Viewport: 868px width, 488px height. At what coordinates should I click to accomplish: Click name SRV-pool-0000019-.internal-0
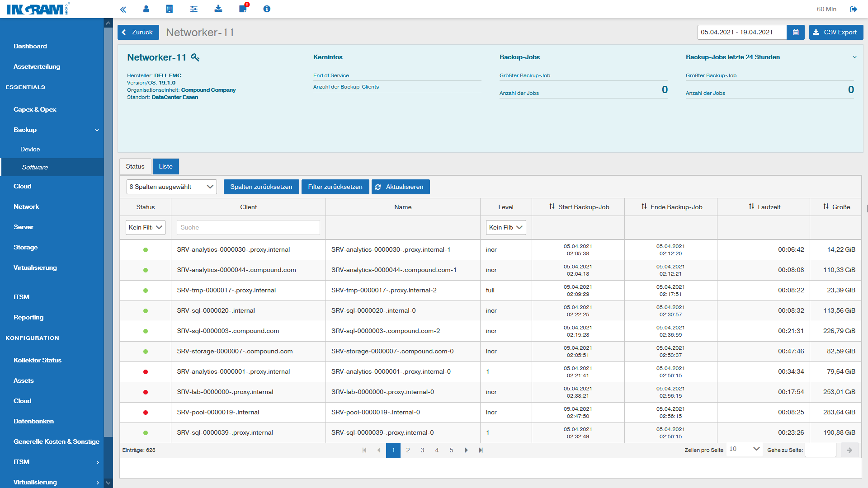coord(376,413)
